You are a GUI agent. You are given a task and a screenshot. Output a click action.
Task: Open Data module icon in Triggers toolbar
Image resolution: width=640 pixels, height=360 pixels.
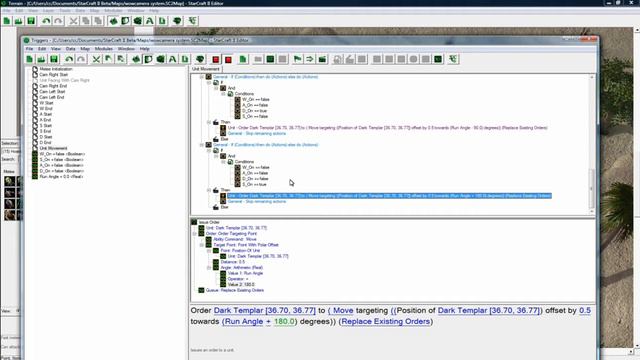pos(160,60)
